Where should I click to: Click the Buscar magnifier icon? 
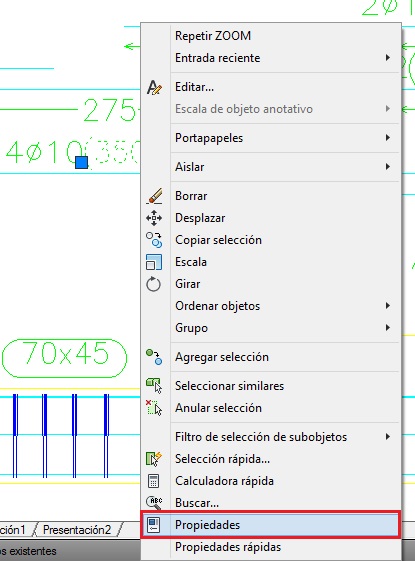(x=154, y=503)
